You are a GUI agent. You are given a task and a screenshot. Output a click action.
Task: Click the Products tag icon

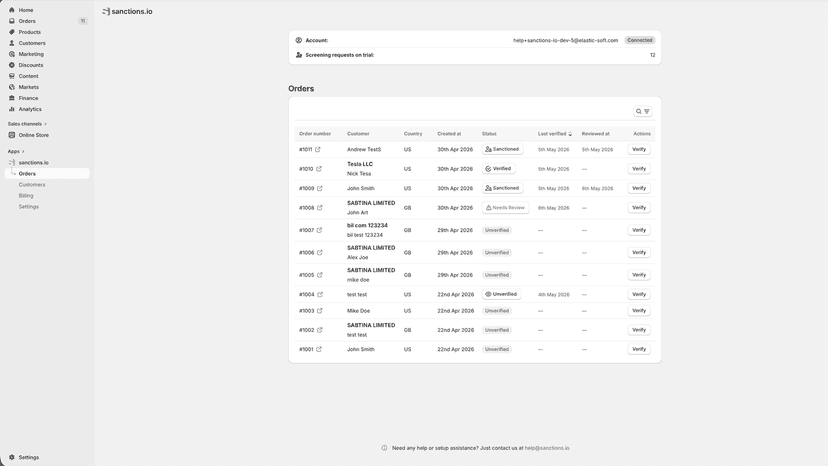pos(12,32)
